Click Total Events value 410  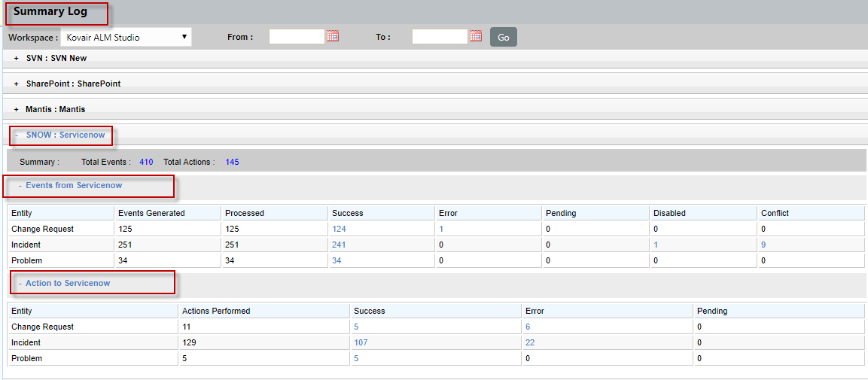[146, 162]
